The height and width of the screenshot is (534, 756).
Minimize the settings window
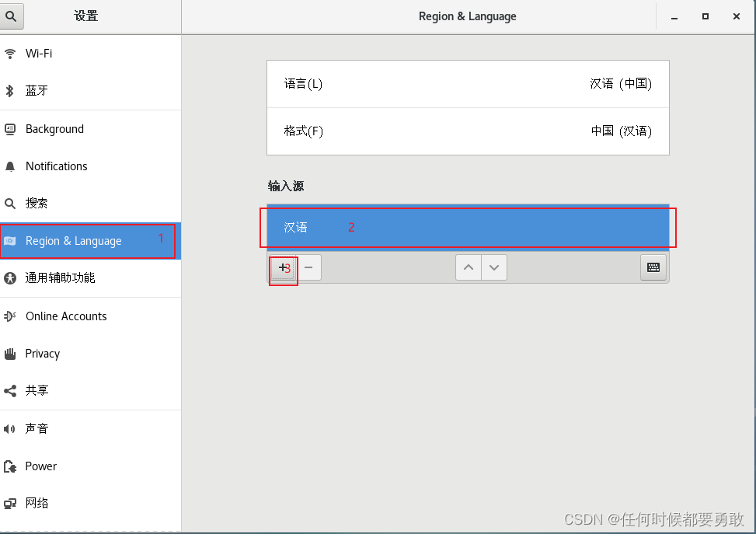[674, 17]
